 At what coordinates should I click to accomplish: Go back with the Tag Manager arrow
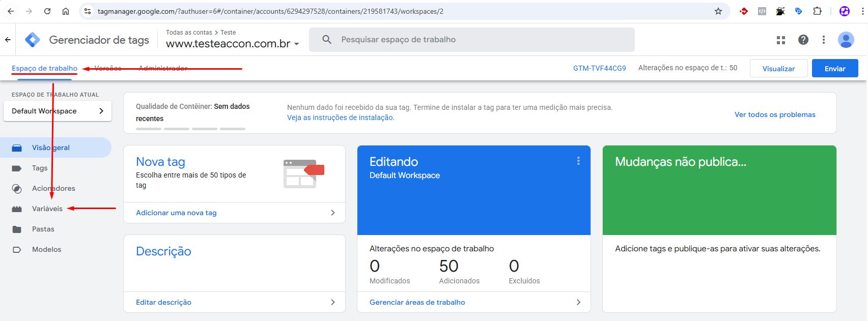tap(8, 40)
